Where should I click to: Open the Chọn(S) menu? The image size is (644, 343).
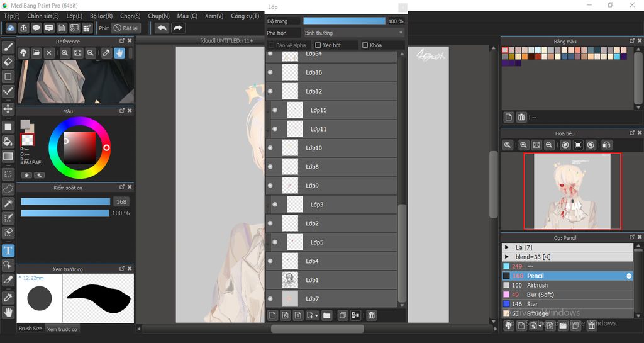130,16
